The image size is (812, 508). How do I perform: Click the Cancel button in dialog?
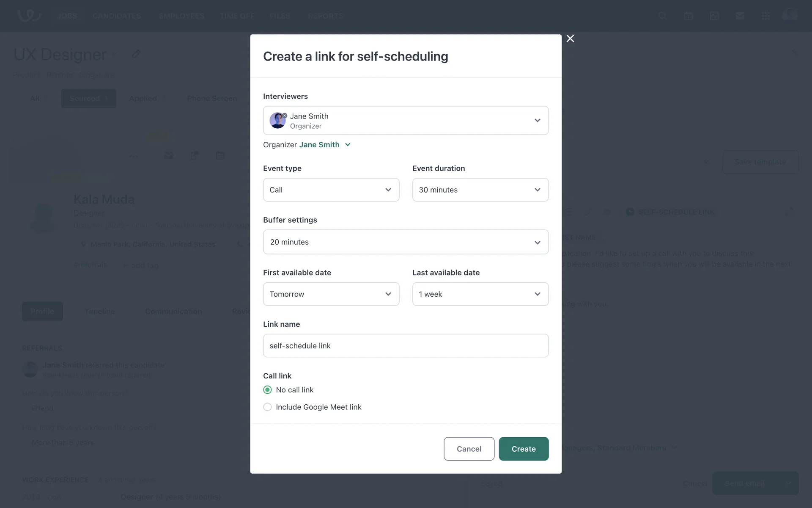[x=469, y=449]
